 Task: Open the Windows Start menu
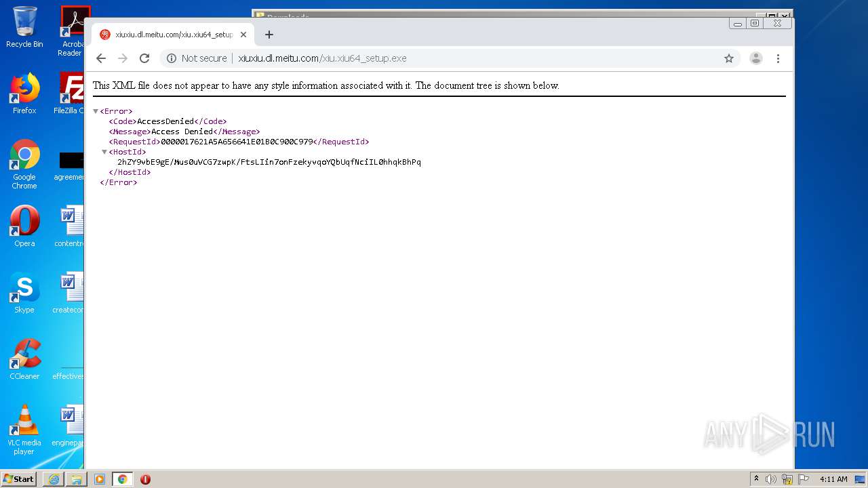(18, 479)
